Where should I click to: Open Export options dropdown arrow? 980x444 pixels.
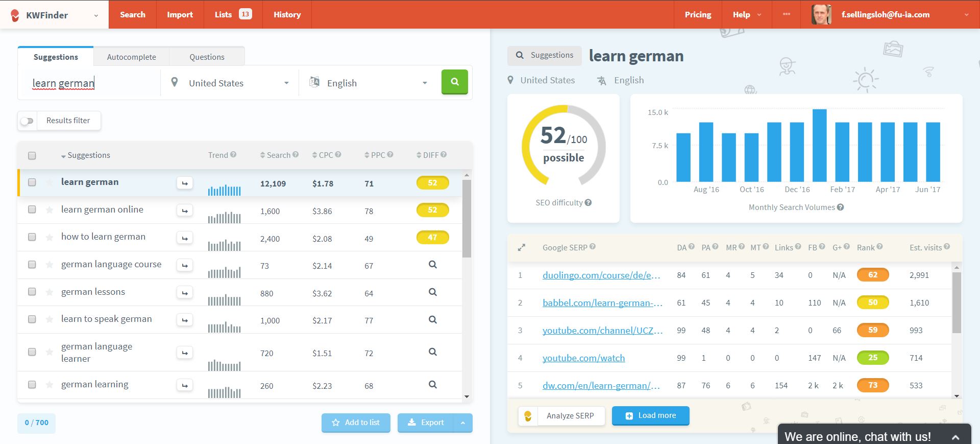(463, 423)
